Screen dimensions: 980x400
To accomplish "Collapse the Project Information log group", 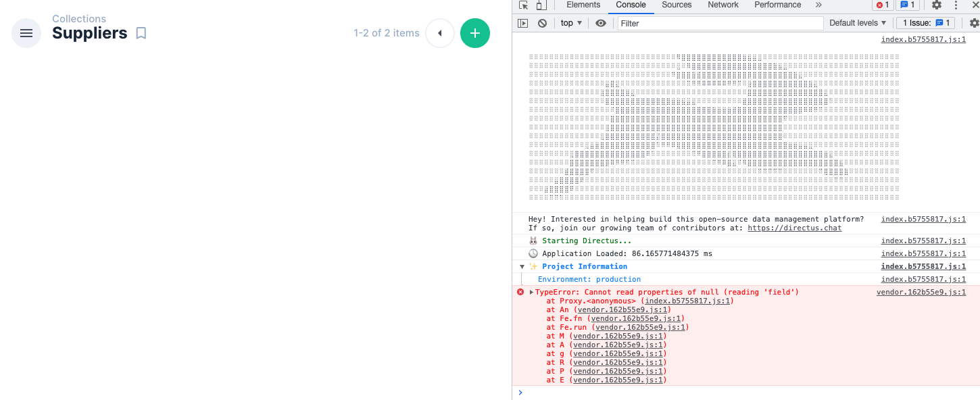I will (521, 266).
